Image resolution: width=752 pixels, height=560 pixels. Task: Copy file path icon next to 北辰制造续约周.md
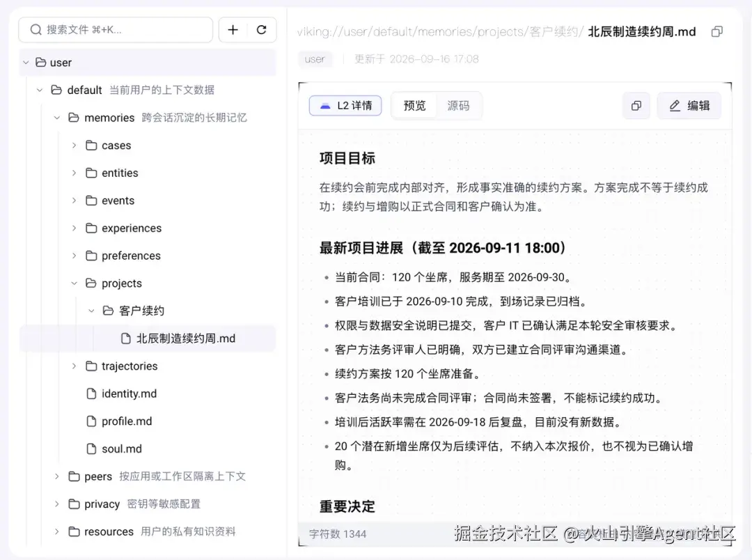point(717,31)
